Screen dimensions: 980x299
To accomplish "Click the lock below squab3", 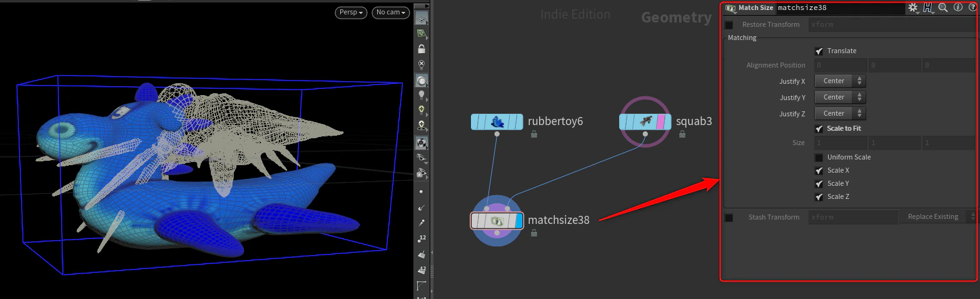I will pos(682,134).
